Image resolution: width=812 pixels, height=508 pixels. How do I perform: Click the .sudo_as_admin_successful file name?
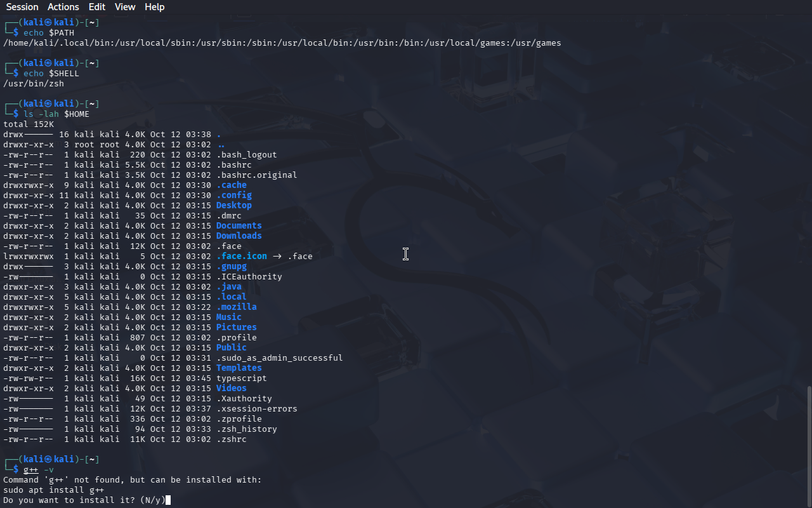279,358
